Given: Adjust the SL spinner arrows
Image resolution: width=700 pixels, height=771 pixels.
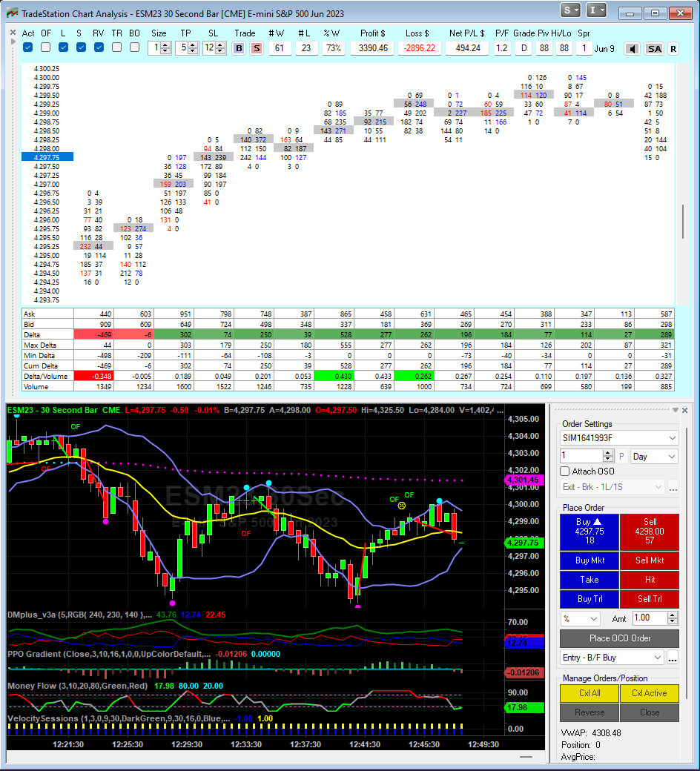Looking at the screenshot, I should coord(221,48).
